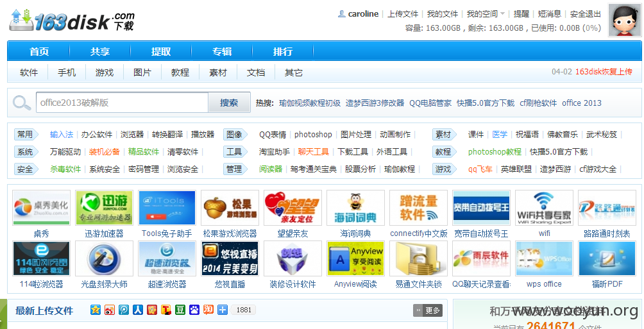Select the 手机 category

[67, 72]
